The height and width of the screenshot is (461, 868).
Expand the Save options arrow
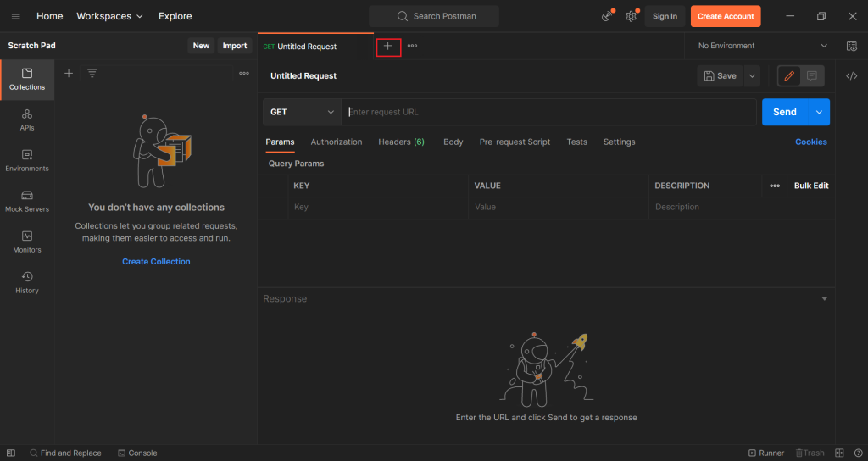753,75
